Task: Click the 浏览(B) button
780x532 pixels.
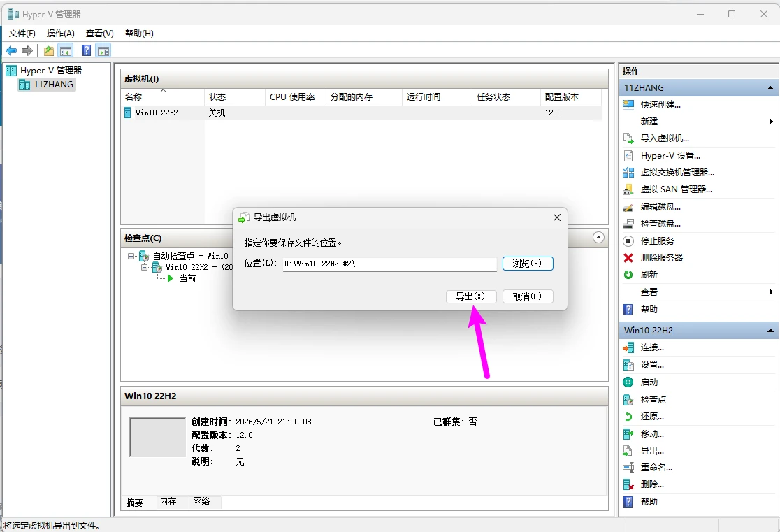Action: point(527,264)
